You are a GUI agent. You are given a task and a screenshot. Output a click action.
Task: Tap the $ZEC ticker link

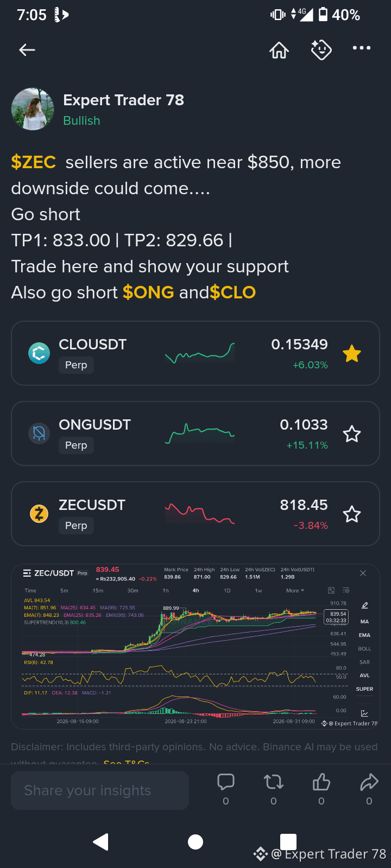tap(34, 162)
